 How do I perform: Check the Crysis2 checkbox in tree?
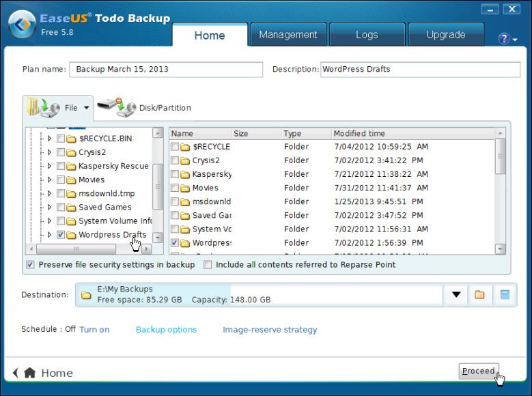pyautogui.click(x=61, y=152)
